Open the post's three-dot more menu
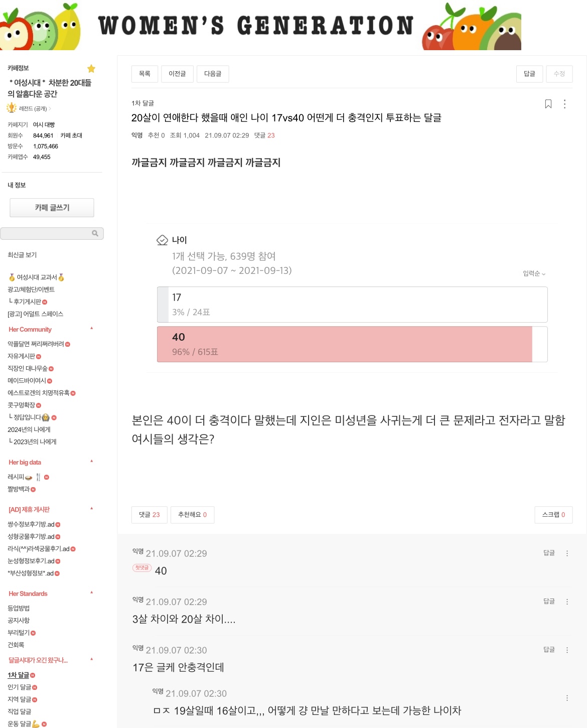Viewport: 587px width, 728px height. click(565, 104)
